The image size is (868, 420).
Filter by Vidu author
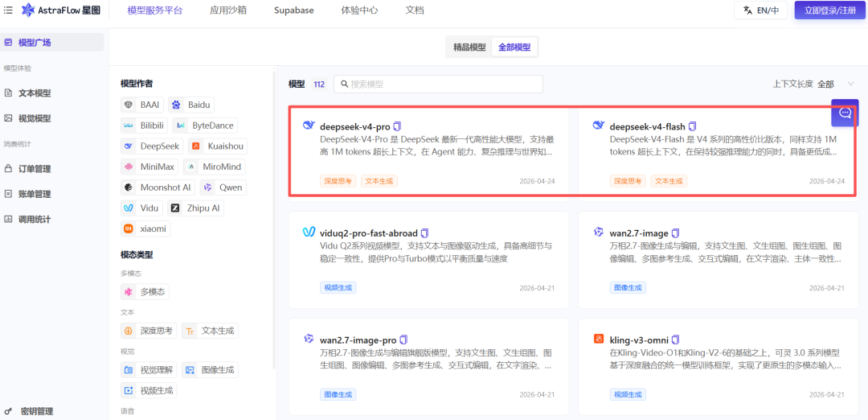141,208
